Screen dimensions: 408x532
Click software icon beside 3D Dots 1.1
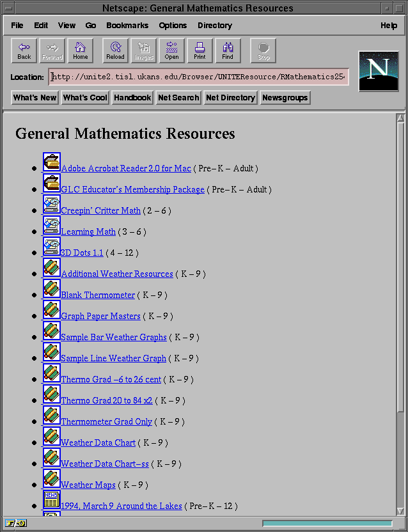(x=52, y=246)
